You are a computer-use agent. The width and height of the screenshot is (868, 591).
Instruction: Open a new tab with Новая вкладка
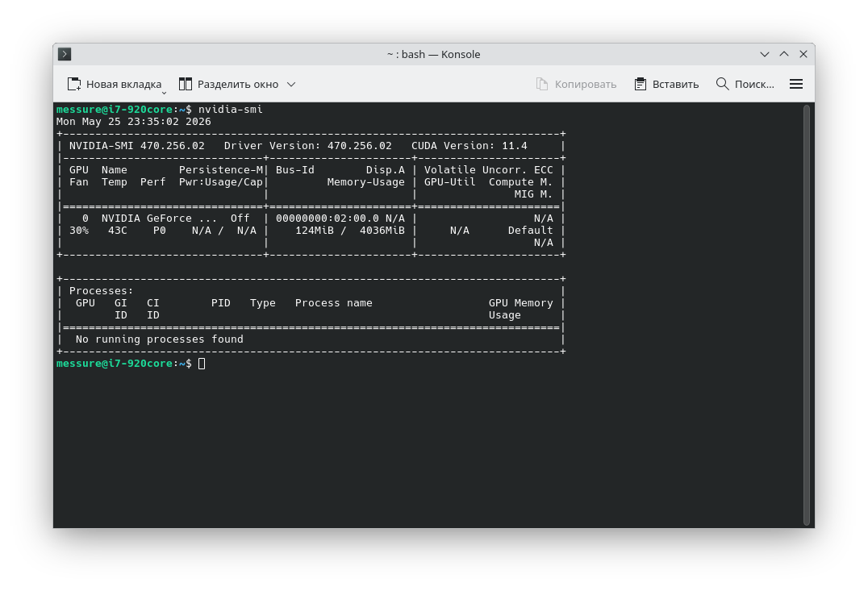click(115, 84)
